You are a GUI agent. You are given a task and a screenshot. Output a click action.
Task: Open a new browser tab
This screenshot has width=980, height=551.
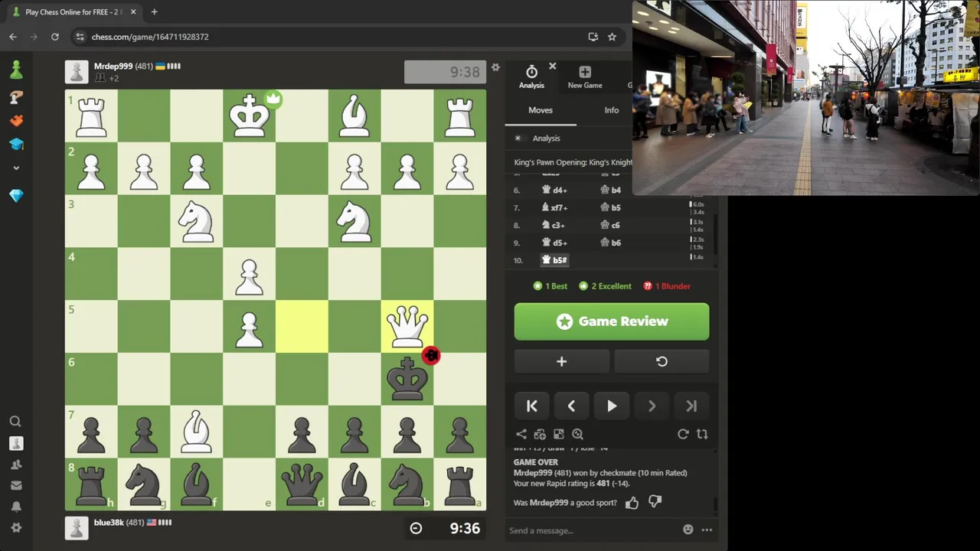click(x=154, y=12)
